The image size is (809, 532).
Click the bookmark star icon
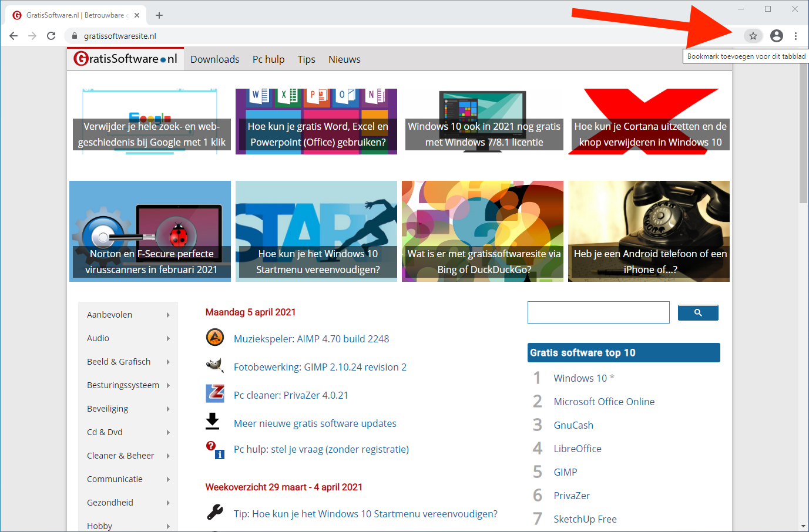click(753, 36)
